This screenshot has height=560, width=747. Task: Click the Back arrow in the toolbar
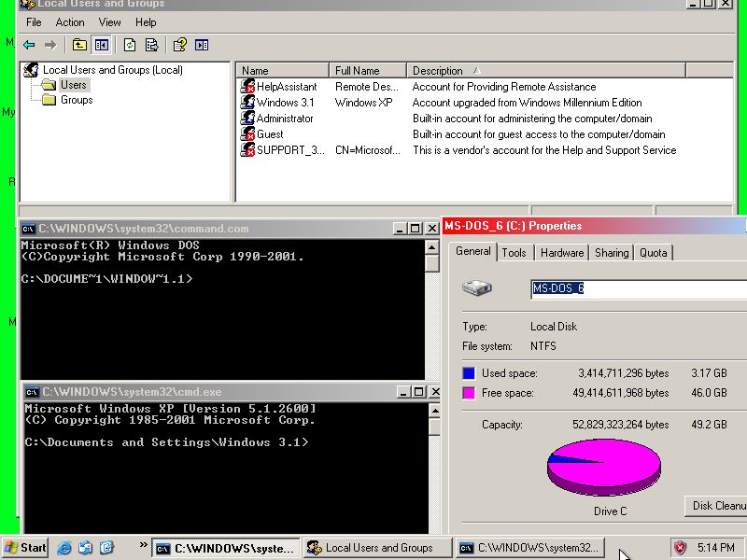coord(29,45)
